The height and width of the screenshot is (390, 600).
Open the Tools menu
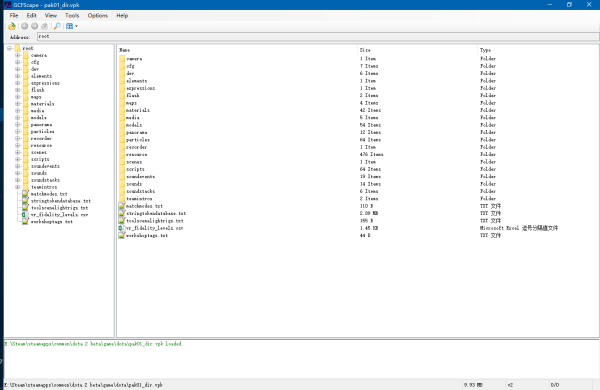click(72, 16)
